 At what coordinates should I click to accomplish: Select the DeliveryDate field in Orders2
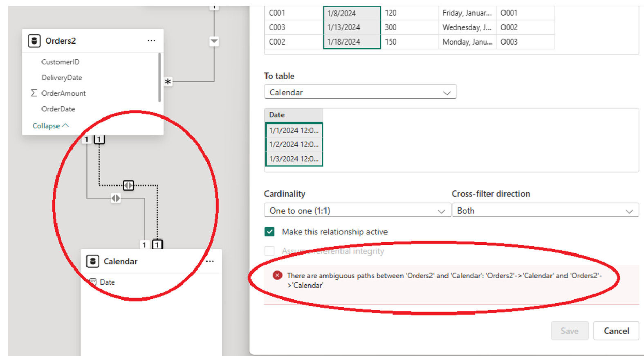pos(62,77)
